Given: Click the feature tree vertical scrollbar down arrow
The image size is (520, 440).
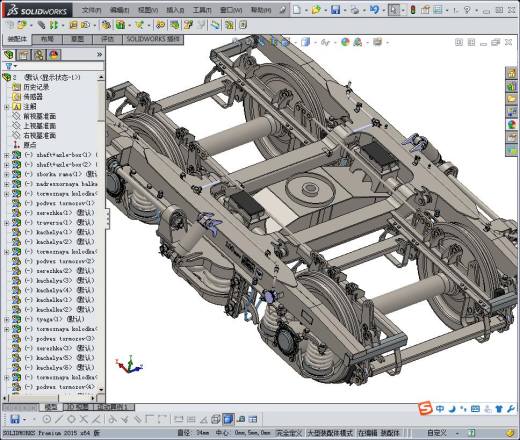Looking at the screenshot, I should pos(101,389).
